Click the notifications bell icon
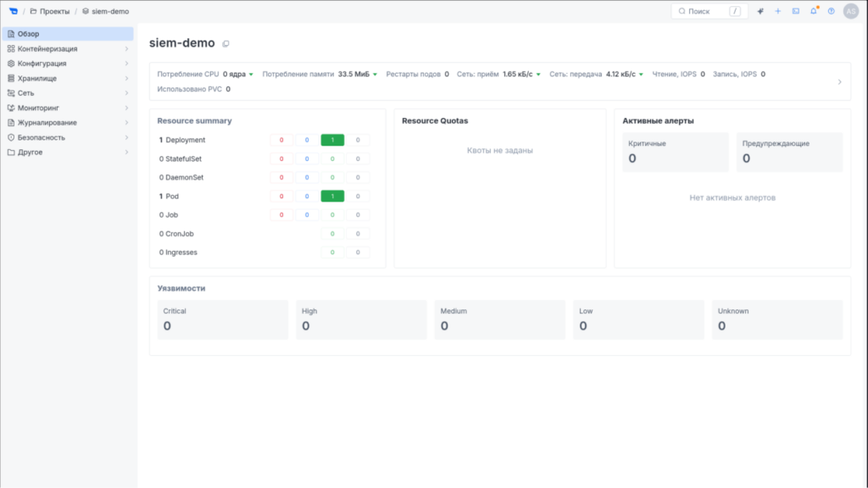 (813, 11)
